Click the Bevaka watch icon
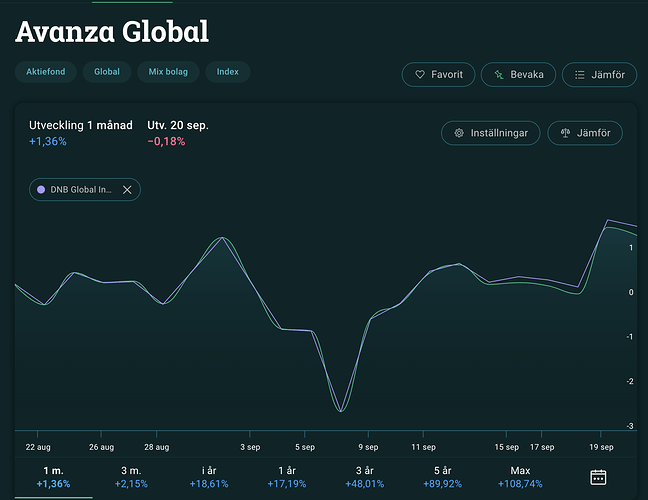This screenshot has width=648, height=500. 498,75
